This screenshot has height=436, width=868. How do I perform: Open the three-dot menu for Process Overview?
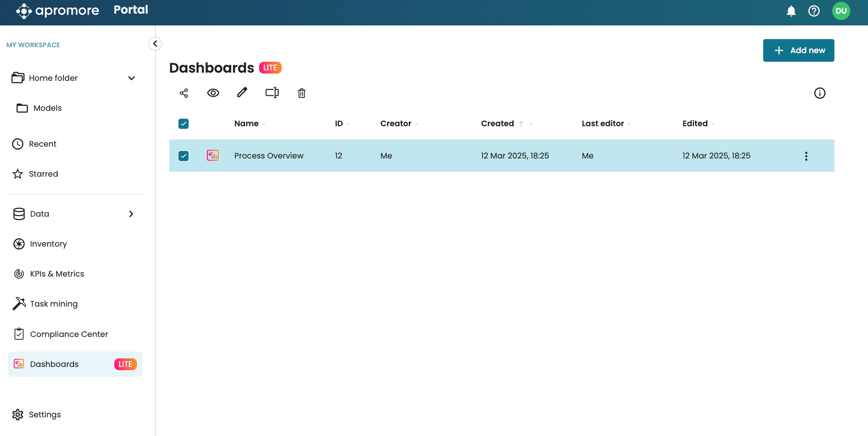click(x=806, y=156)
